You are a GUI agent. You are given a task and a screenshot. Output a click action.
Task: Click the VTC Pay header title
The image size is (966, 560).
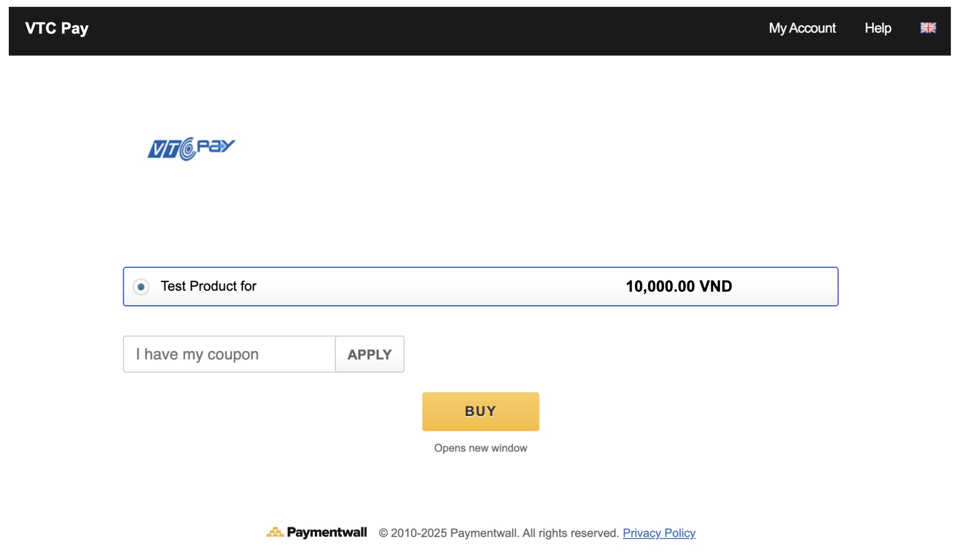pos(57,28)
